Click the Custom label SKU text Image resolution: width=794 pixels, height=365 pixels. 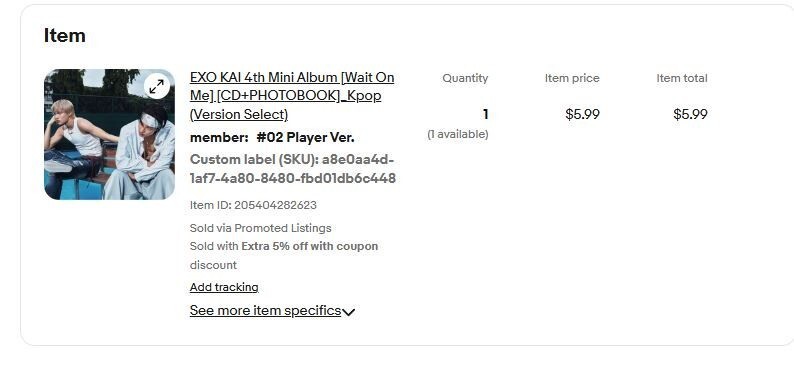pos(293,169)
